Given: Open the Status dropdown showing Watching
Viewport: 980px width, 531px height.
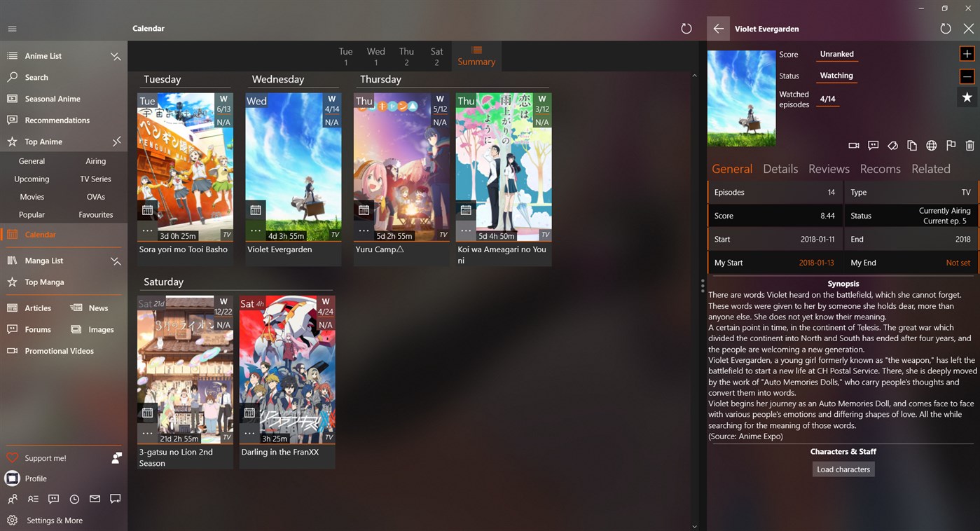Looking at the screenshot, I should 836,75.
